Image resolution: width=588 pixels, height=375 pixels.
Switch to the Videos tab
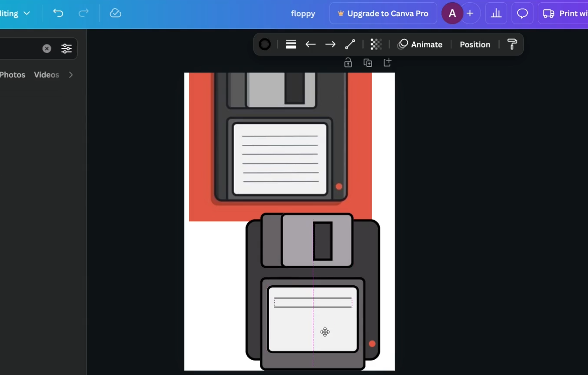pyautogui.click(x=46, y=75)
